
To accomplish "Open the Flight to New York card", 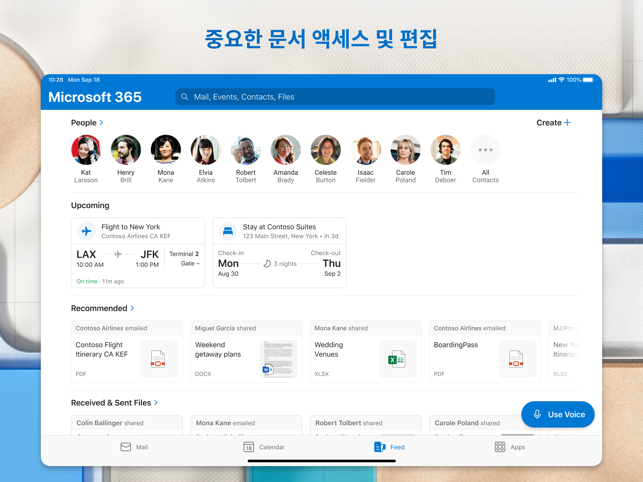I will (x=138, y=252).
